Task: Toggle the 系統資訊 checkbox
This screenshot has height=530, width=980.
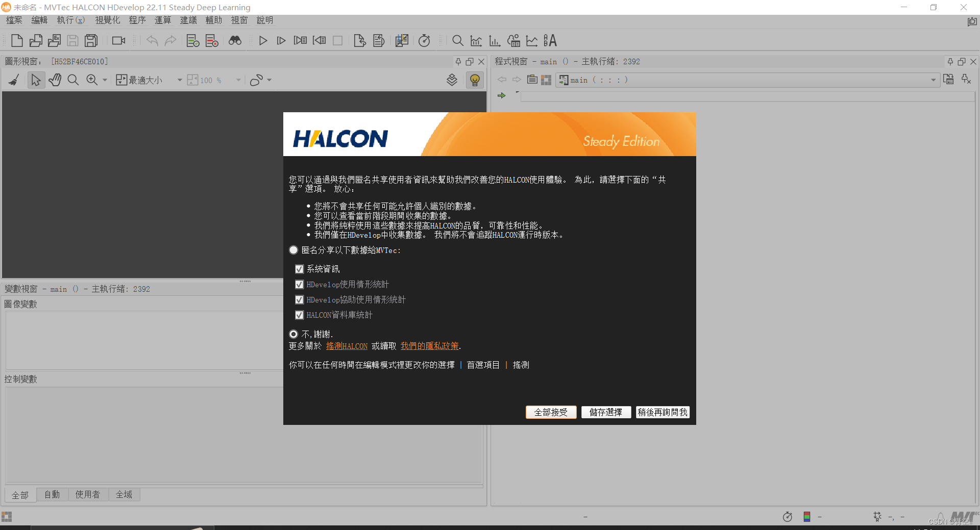Action: [x=300, y=269]
